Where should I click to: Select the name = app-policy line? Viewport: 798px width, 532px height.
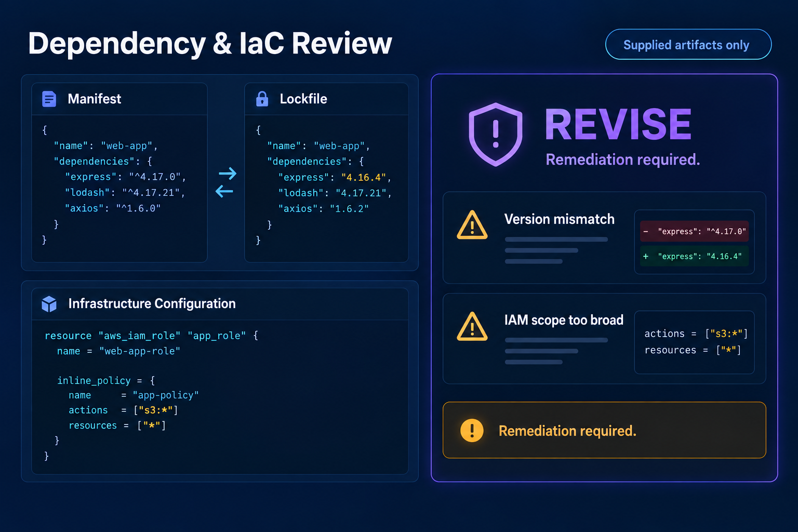pos(134,395)
